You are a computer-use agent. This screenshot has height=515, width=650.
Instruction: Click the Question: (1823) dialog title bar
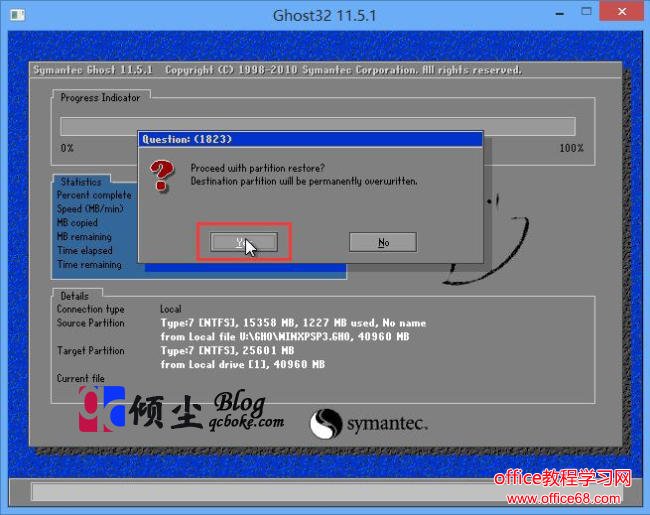pos(310,139)
